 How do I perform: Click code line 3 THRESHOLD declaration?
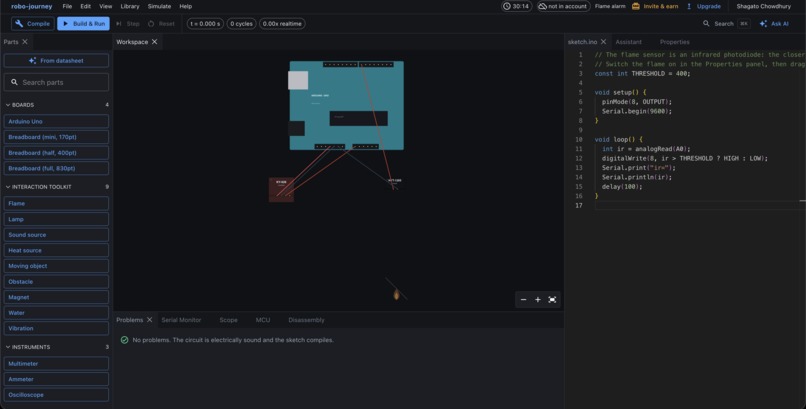643,73
